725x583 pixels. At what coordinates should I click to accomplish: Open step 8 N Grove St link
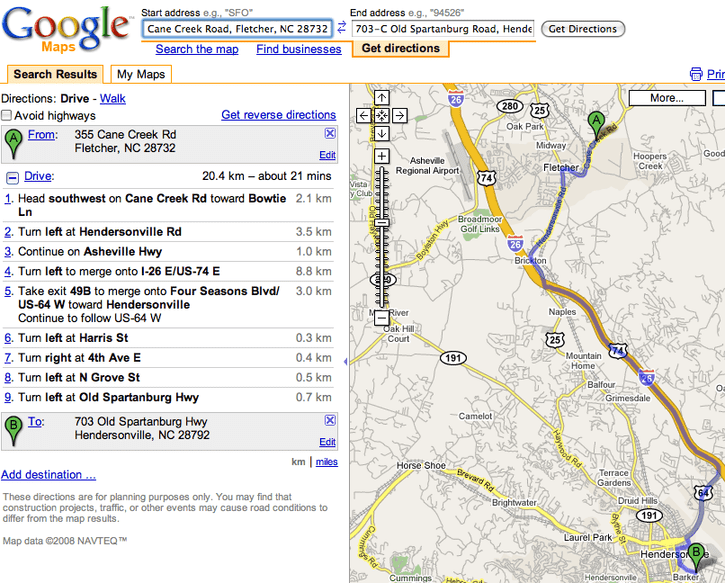8,378
